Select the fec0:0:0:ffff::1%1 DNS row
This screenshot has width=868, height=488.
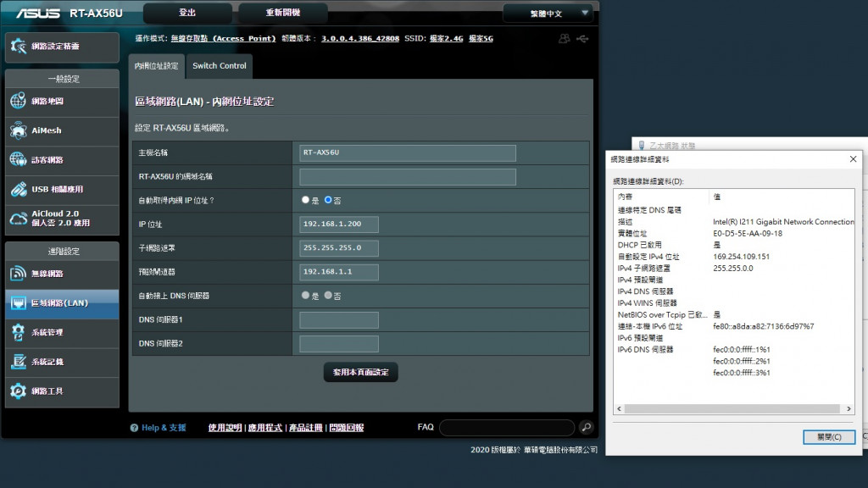734,350
